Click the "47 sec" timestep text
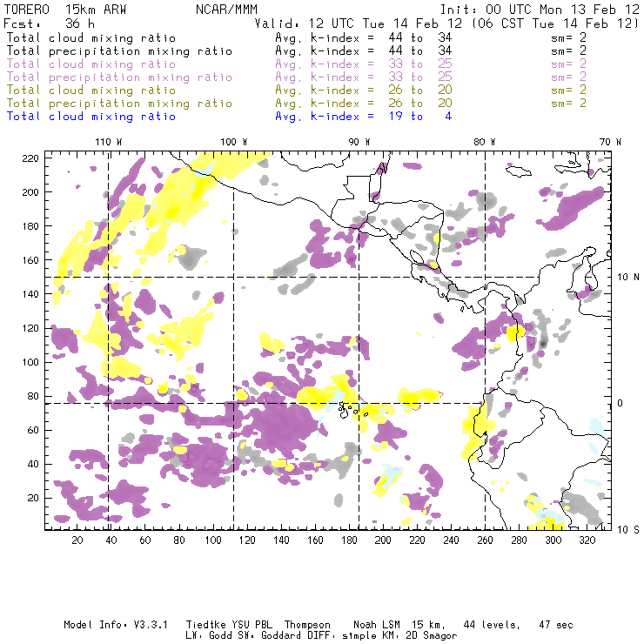Viewport: 644px width, 644px height. [556, 625]
